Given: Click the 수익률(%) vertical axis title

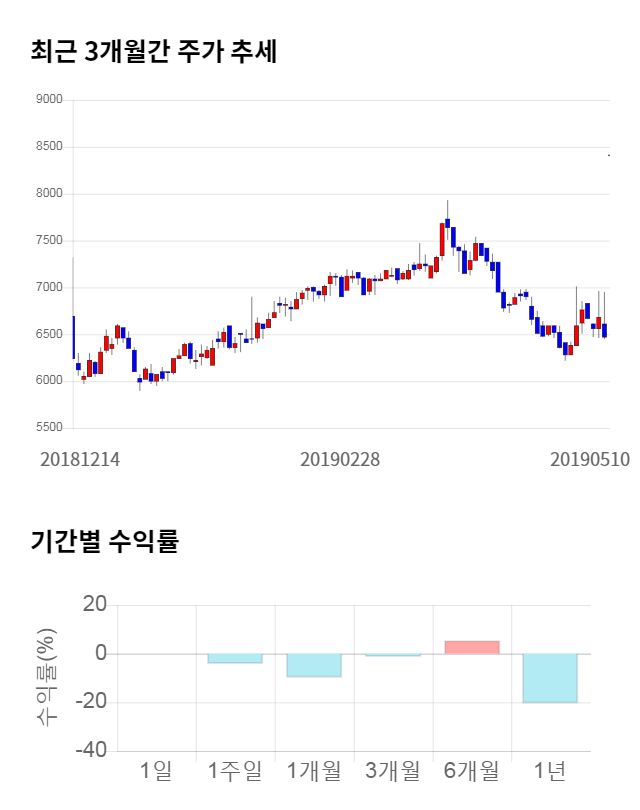Looking at the screenshot, I should coord(46,678).
